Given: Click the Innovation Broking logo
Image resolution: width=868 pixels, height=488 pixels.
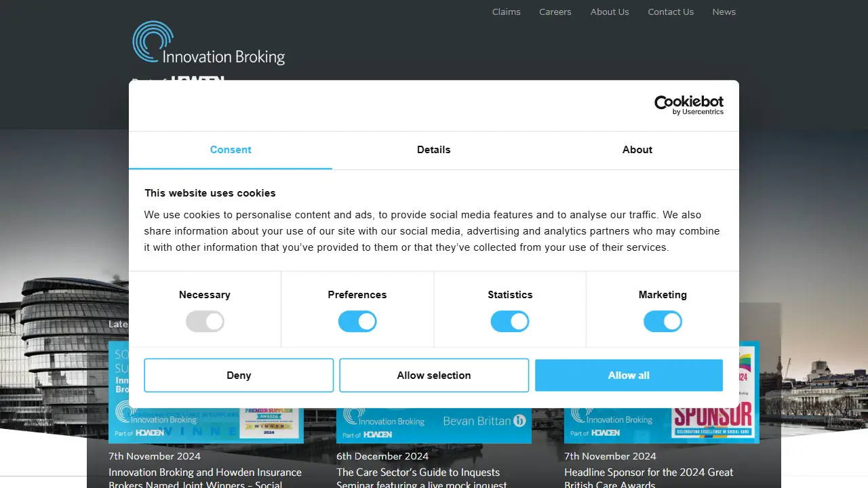Looking at the screenshot, I should (x=208, y=44).
